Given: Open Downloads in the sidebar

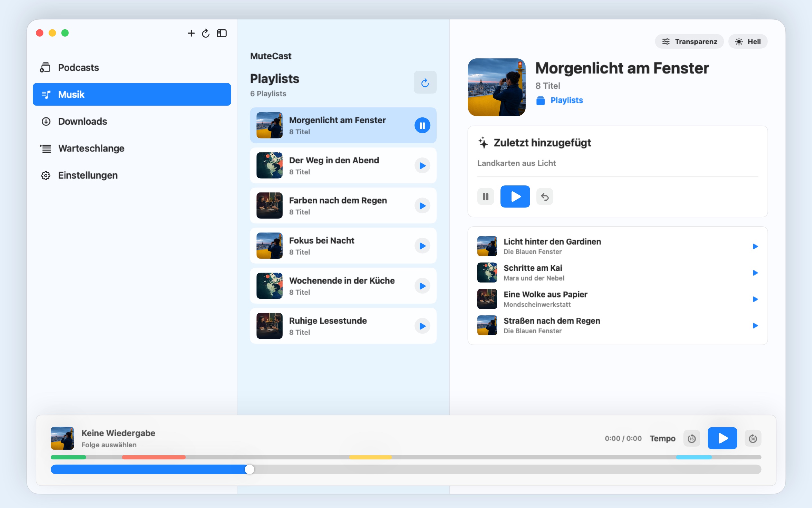Looking at the screenshot, I should pyautogui.click(x=132, y=121).
